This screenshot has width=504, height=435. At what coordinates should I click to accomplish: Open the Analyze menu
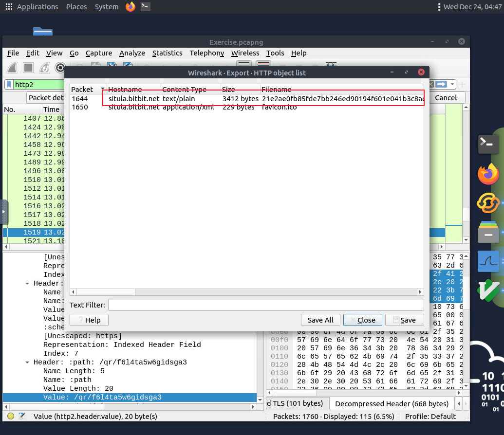pyautogui.click(x=132, y=53)
